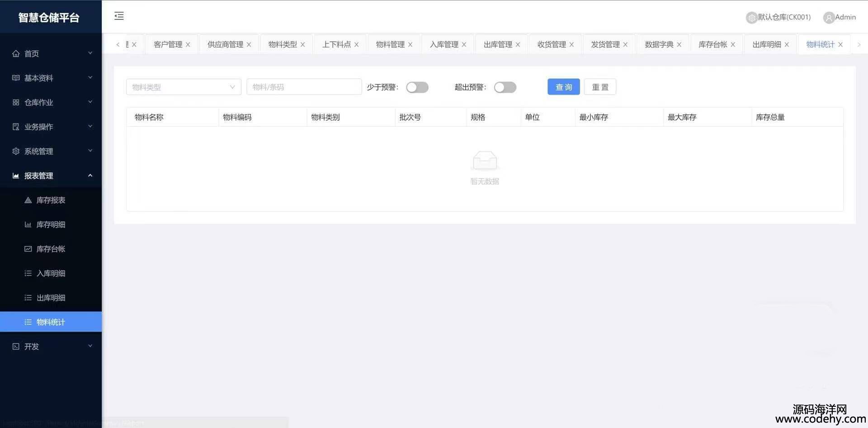Expand the 开发 menu chevron
868x428 pixels.
[90, 347]
